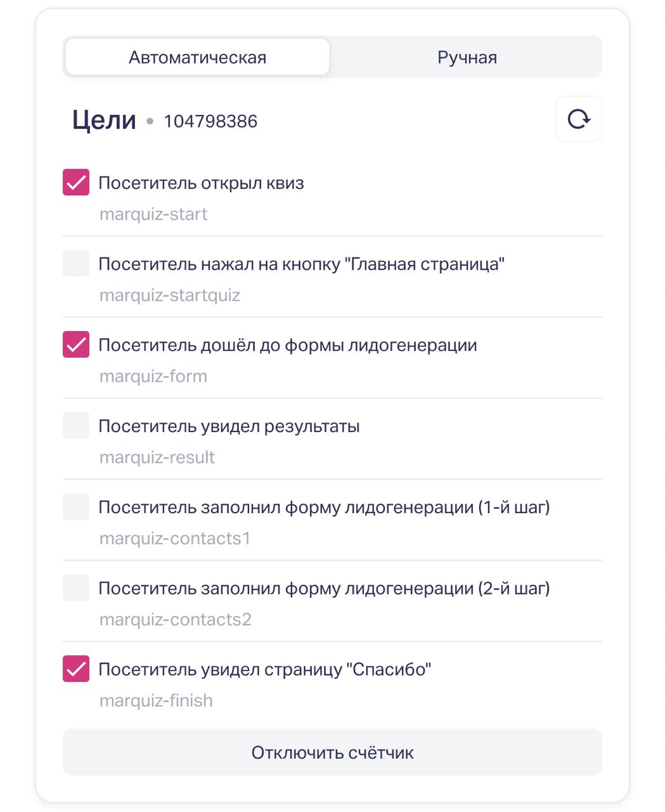The height and width of the screenshot is (812, 665).
Task: Click the marquiz-contacts1 goal identifier
Action: click(x=175, y=539)
